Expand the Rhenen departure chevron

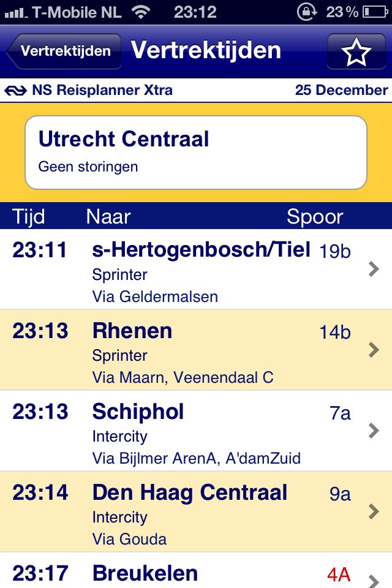(x=374, y=350)
